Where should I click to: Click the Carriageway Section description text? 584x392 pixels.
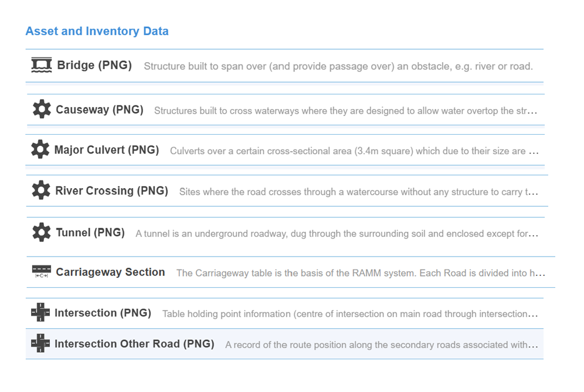pos(361,273)
